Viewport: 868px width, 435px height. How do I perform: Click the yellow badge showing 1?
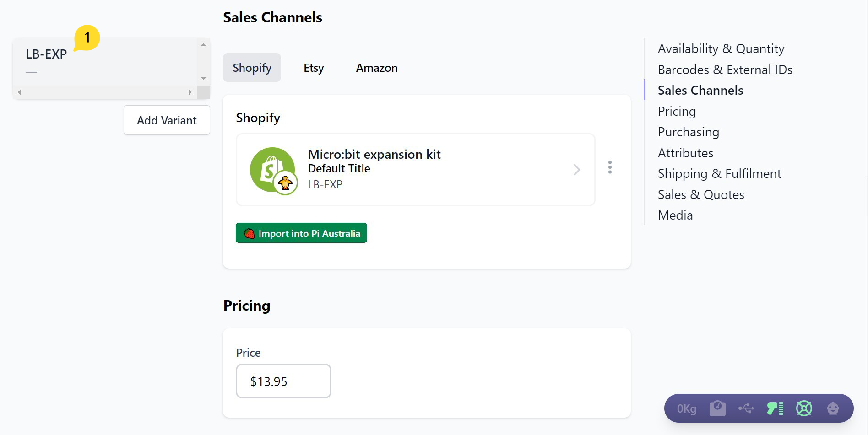[87, 38]
